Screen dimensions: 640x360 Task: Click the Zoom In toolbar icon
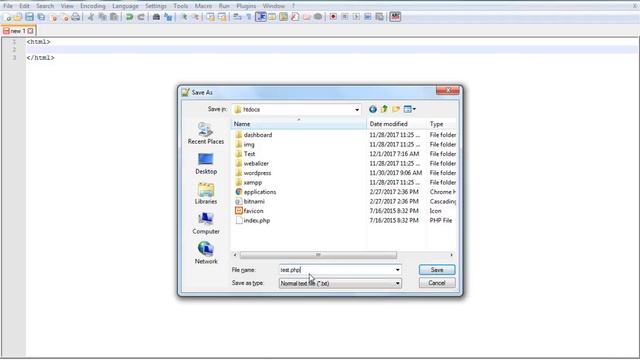(x=184, y=17)
